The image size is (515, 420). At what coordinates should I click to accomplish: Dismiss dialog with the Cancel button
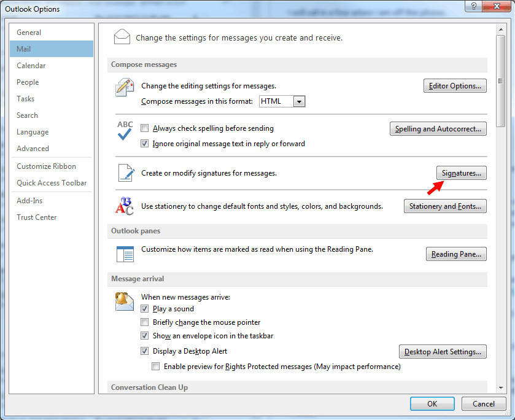(484, 403)
